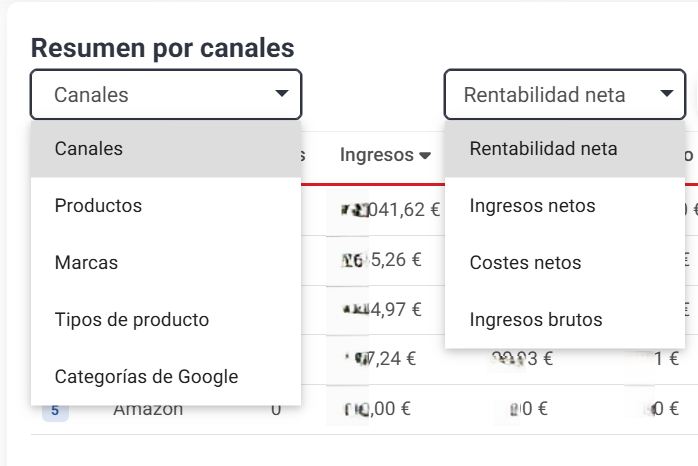698x466 pixels.
Task: Click the Rentabilidad neta dropdown arrow
Action: (666, 93)
